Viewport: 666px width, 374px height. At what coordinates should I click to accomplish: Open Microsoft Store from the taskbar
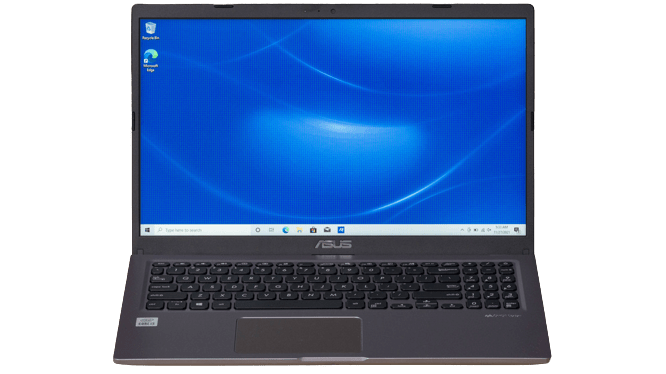coord(313,230)
